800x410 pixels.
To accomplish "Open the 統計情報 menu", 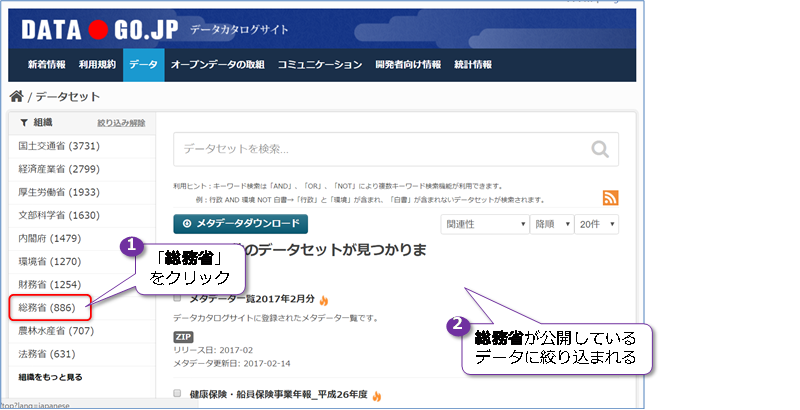I will (473, 65).
